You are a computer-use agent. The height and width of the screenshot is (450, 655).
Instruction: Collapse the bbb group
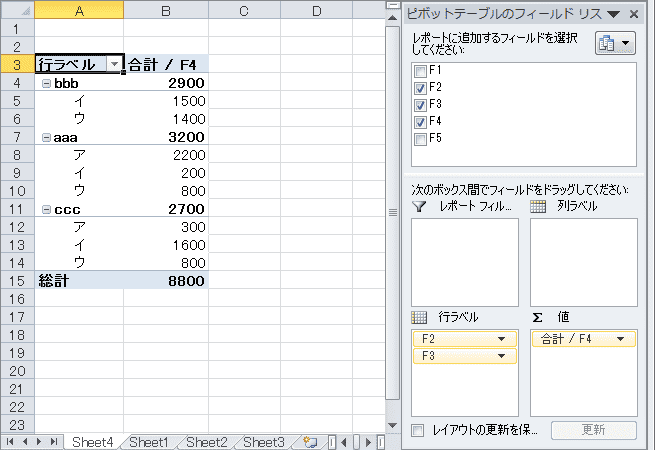point(46,84)
